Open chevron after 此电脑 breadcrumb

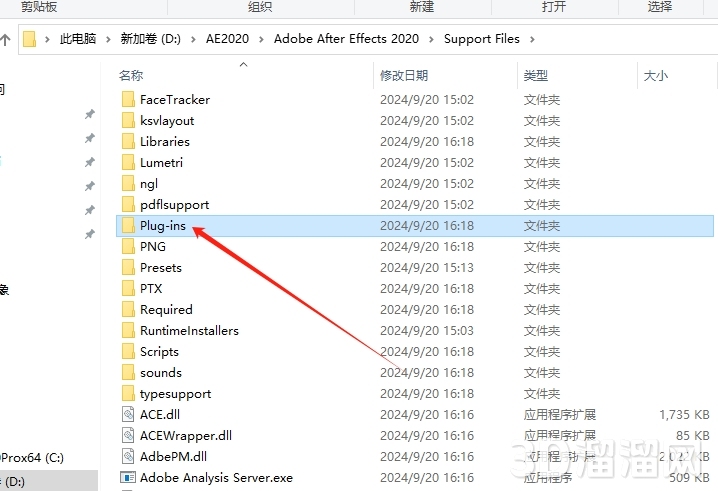point(108,39)
